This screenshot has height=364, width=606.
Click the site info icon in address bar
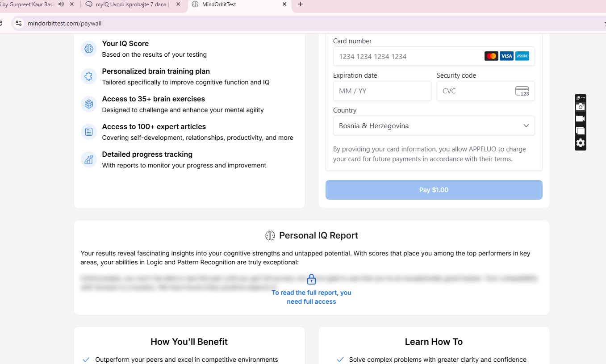(x=18, y=23)
